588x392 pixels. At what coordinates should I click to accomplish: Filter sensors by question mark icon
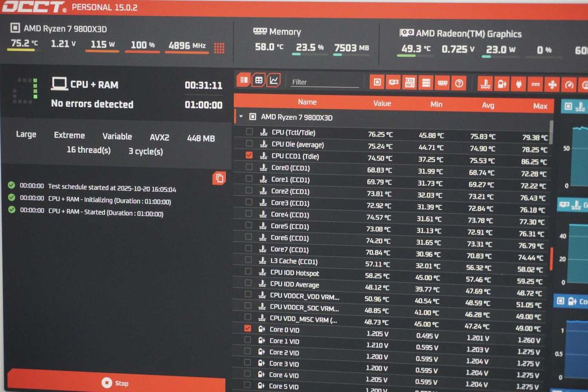pos(459,83)
